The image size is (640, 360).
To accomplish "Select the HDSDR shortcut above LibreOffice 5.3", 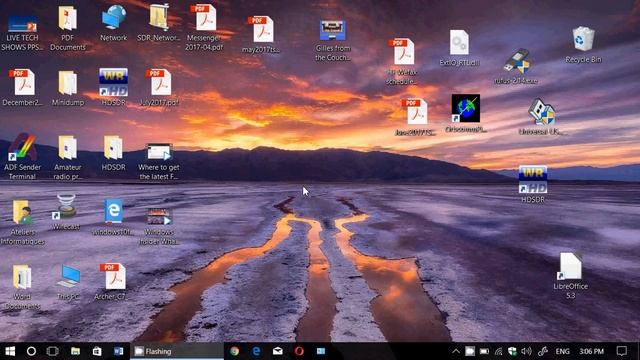I will point(533,184).
